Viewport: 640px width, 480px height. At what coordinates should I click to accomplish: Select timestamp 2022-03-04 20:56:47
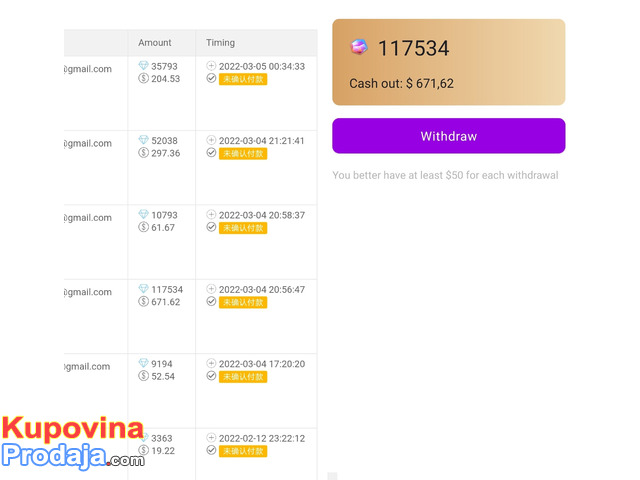[x=262, y=290]
